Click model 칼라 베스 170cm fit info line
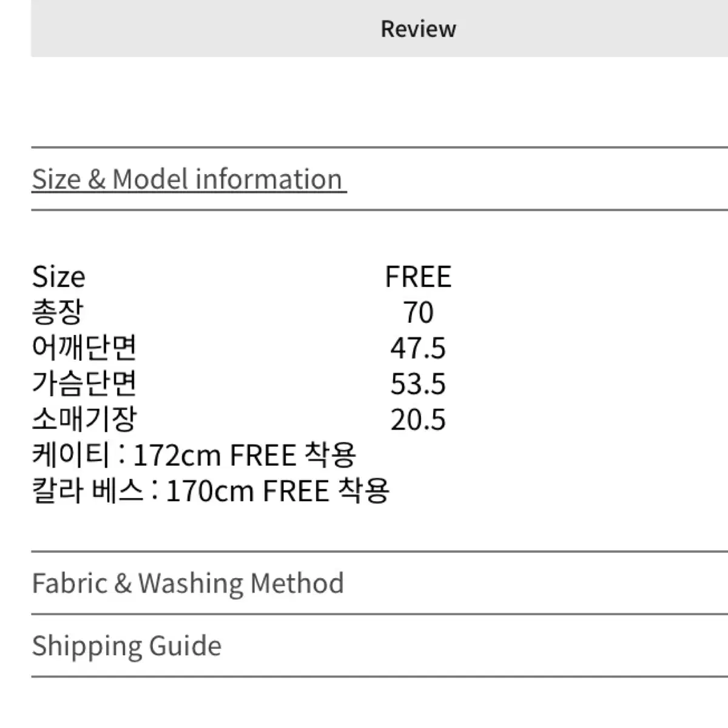This screenshot has width=728, height=728. pos(211,491)
